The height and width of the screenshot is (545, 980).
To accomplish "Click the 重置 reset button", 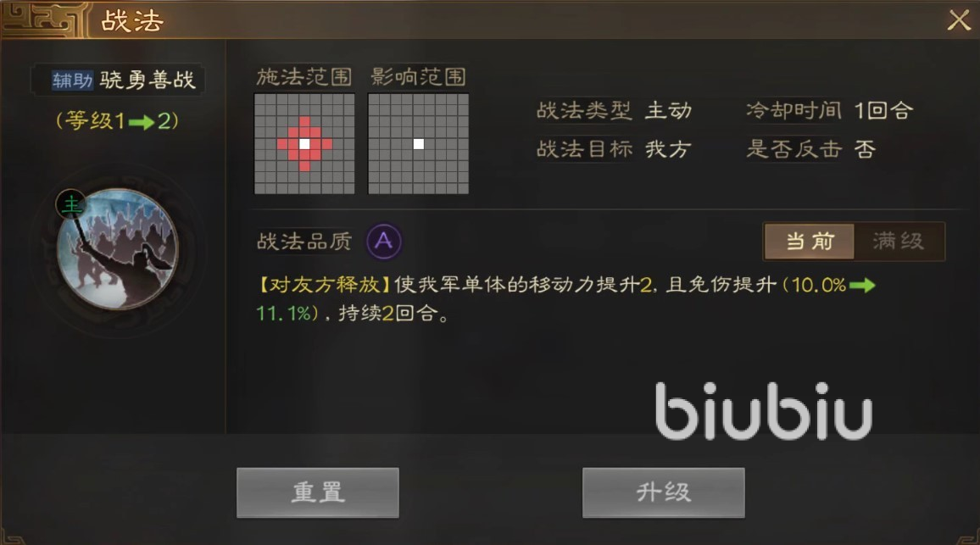I will click(318, 492).
